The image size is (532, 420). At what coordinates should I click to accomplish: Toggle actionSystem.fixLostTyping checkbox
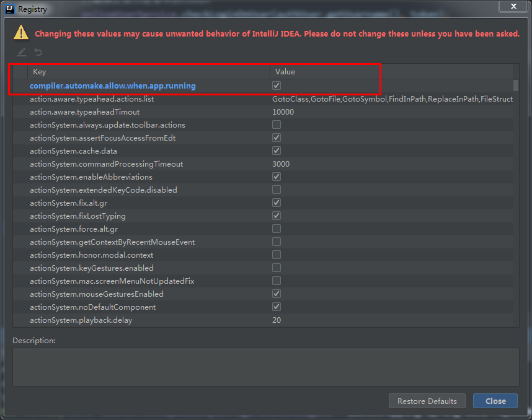tap(277, 216)
